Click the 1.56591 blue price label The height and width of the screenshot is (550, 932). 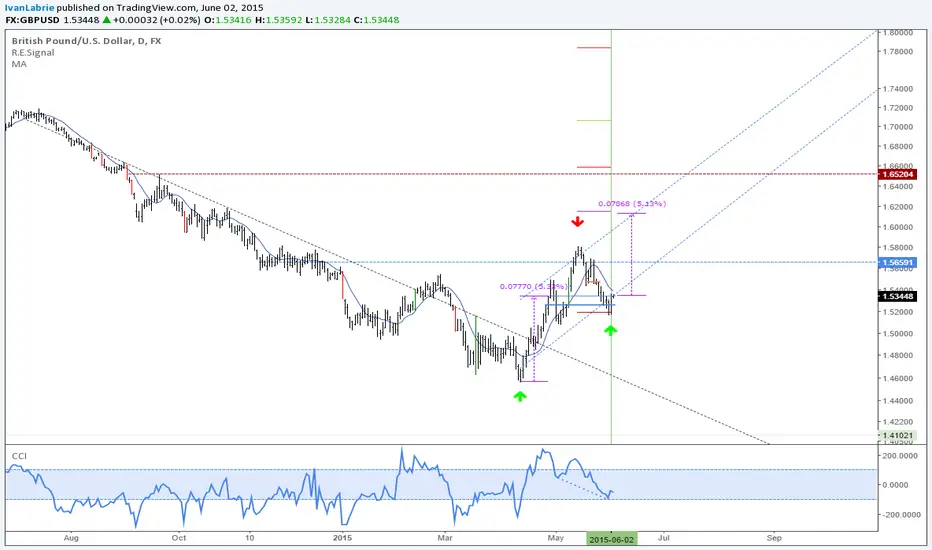(898, 262)
